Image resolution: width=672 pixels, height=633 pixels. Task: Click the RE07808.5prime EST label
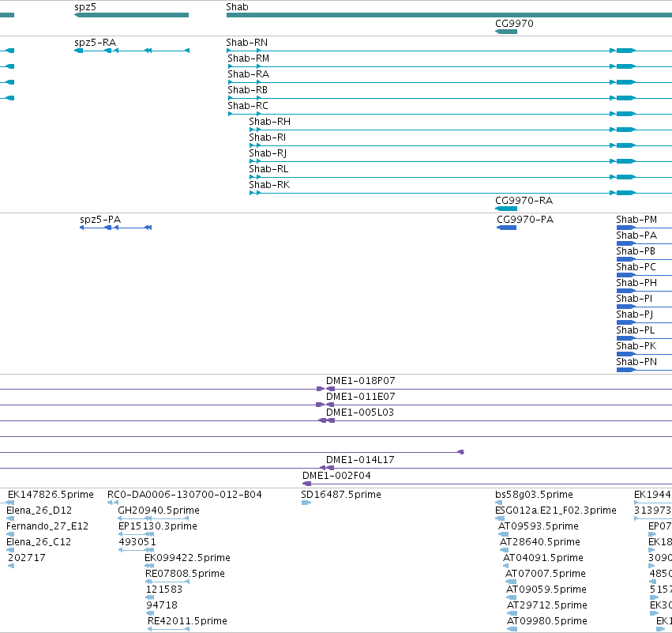click(185, 575)
